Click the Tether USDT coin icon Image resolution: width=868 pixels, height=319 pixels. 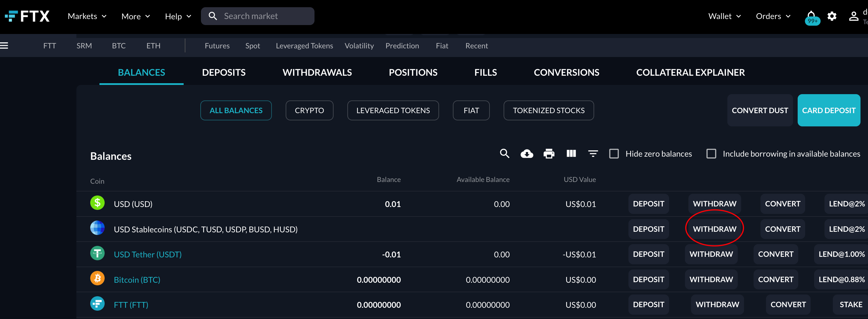coord(97,253)
